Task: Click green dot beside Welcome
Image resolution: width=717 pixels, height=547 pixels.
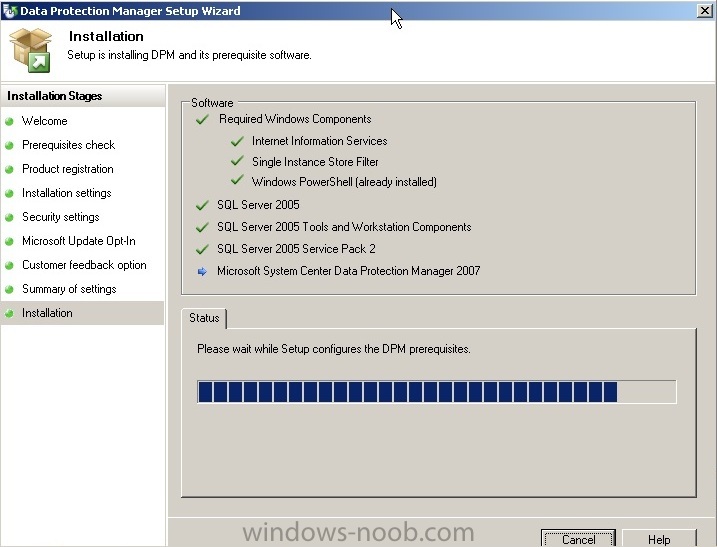Action: tap(9, 122)
